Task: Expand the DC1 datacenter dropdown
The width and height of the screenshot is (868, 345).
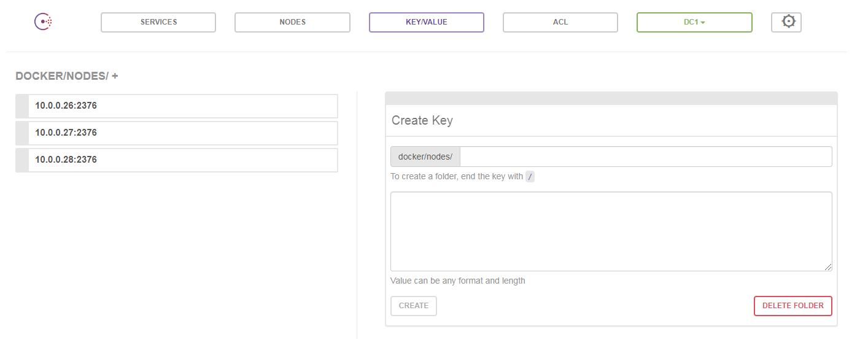Action: [x=694, y=22]
